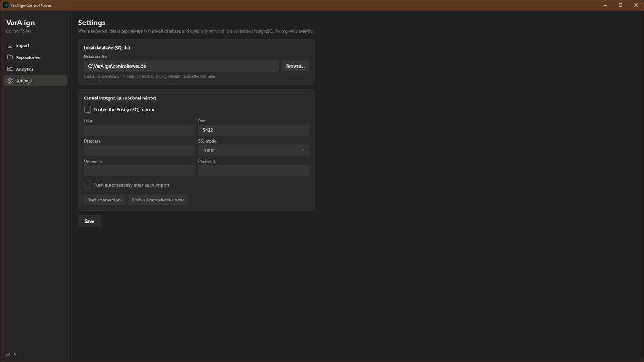Click the Import download arrow icon
Image resolution: width=644 pixels, height=362 pixels.
(10, 46)
